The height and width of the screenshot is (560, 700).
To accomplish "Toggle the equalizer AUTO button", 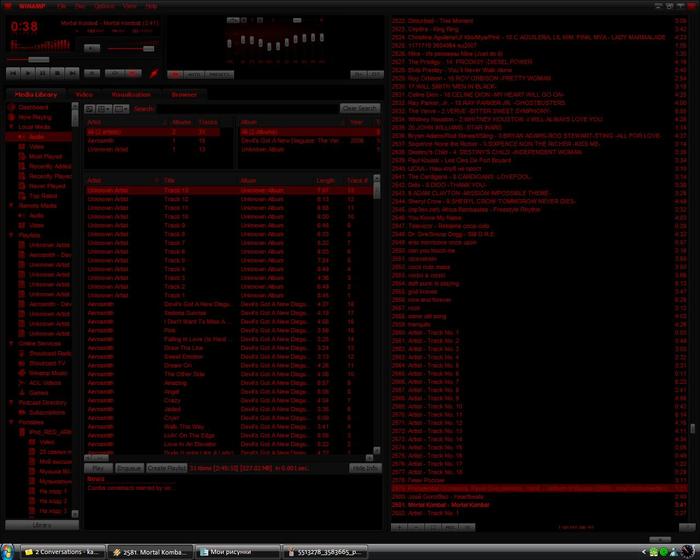I will click(x=194, y=75).
